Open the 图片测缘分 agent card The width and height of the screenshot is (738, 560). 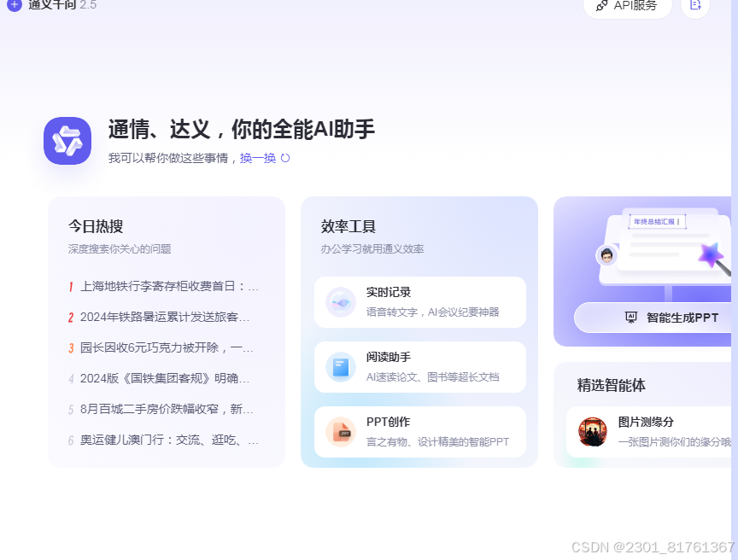point(649,432)
